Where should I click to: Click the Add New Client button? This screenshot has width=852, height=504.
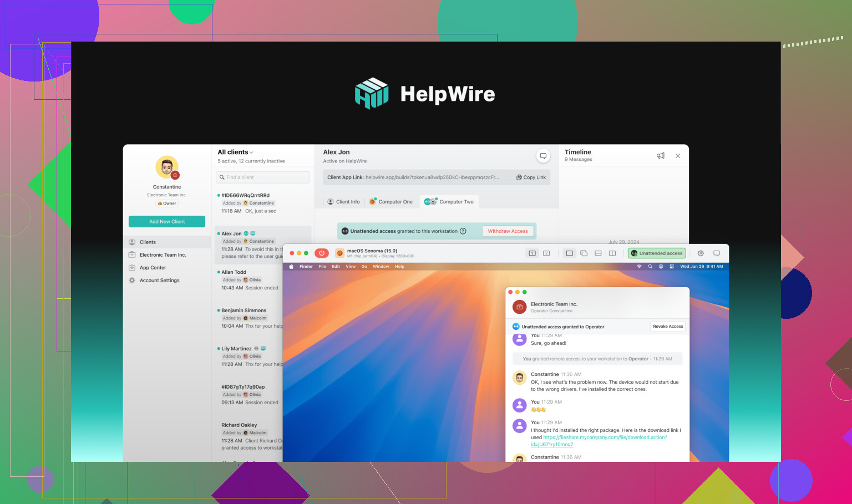[167, 222]
